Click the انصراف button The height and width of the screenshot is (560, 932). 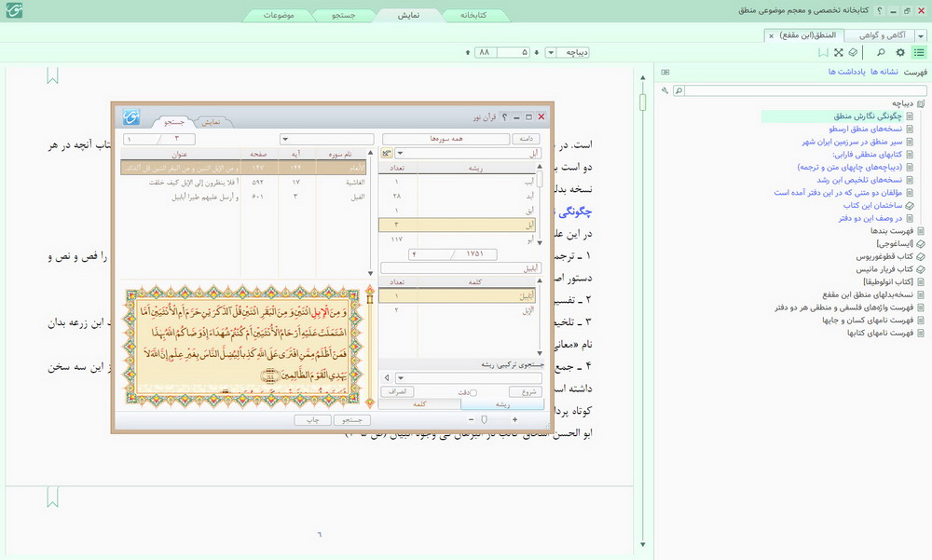(397, 391)
